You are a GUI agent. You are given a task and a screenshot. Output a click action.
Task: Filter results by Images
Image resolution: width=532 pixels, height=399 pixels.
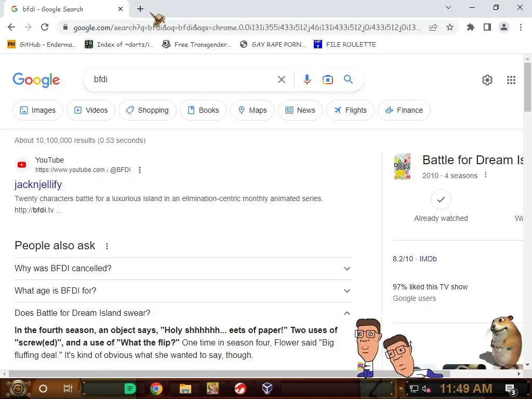pyautogui.click(x=37, y=110)
